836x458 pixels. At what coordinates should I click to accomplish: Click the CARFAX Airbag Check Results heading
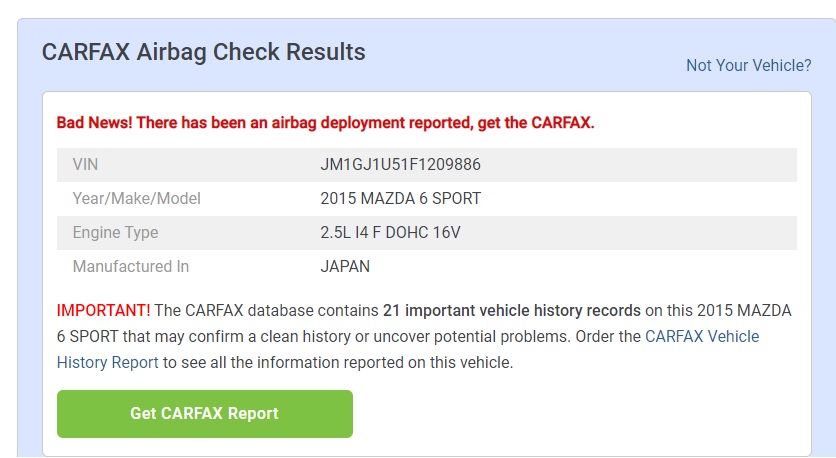pyautogui.click(x=204, y=52)
